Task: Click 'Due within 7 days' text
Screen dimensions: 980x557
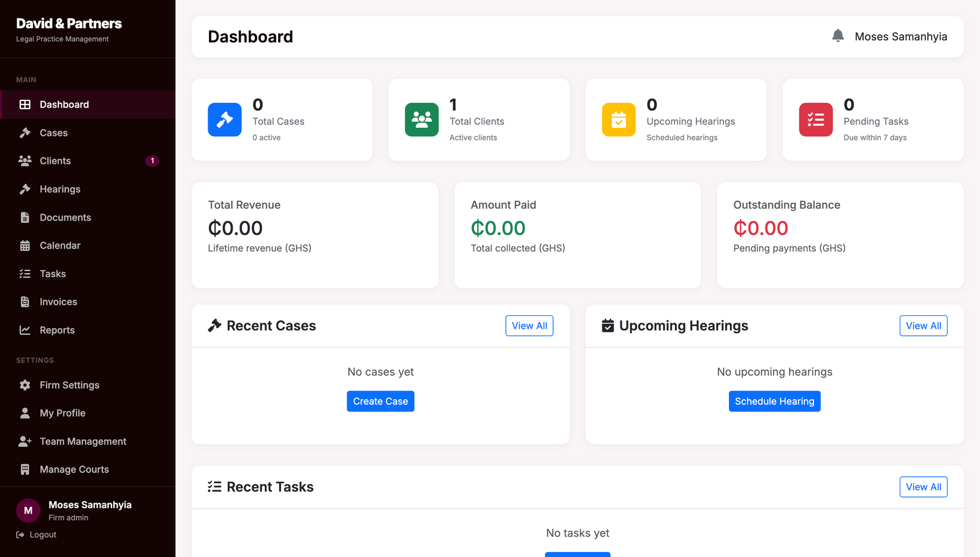Action: (x=875, y=138)
